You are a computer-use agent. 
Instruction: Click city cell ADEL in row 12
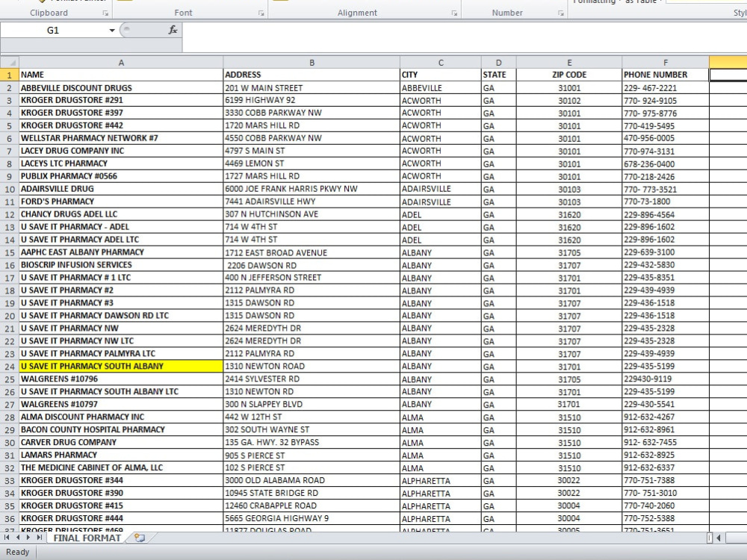(441, 214)
